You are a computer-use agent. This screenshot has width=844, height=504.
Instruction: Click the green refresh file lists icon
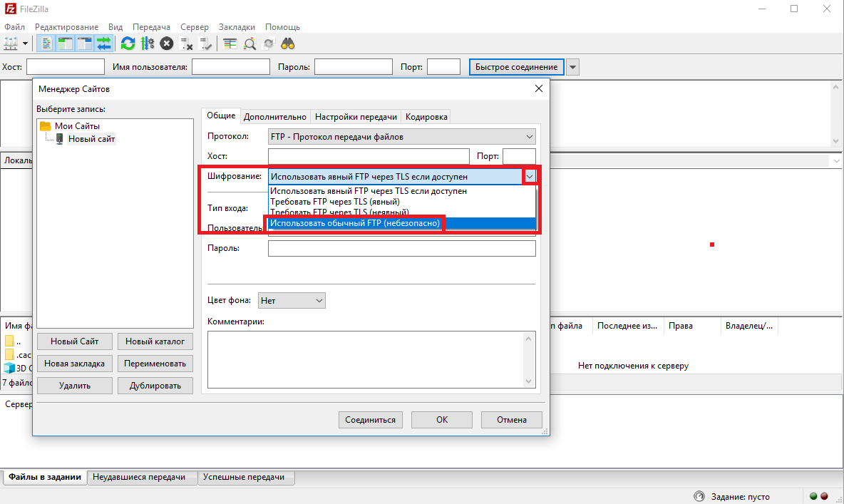(x=128, y=43)
